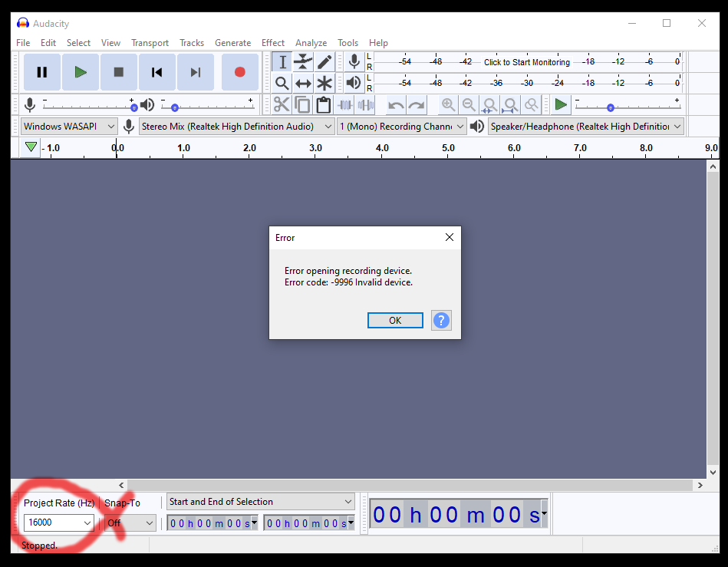Skip to Start of the project
Screen dimensions: 728x567
[157, 72]
